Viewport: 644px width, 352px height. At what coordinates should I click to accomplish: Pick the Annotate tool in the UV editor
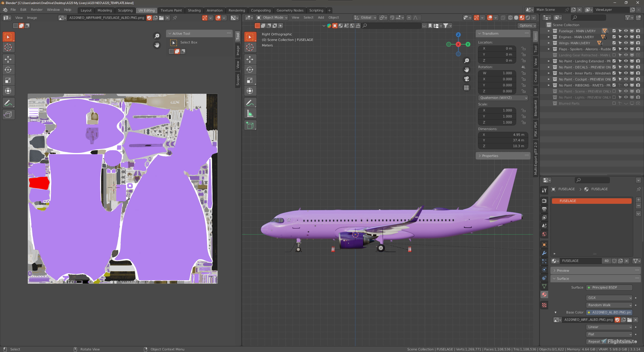8,102
